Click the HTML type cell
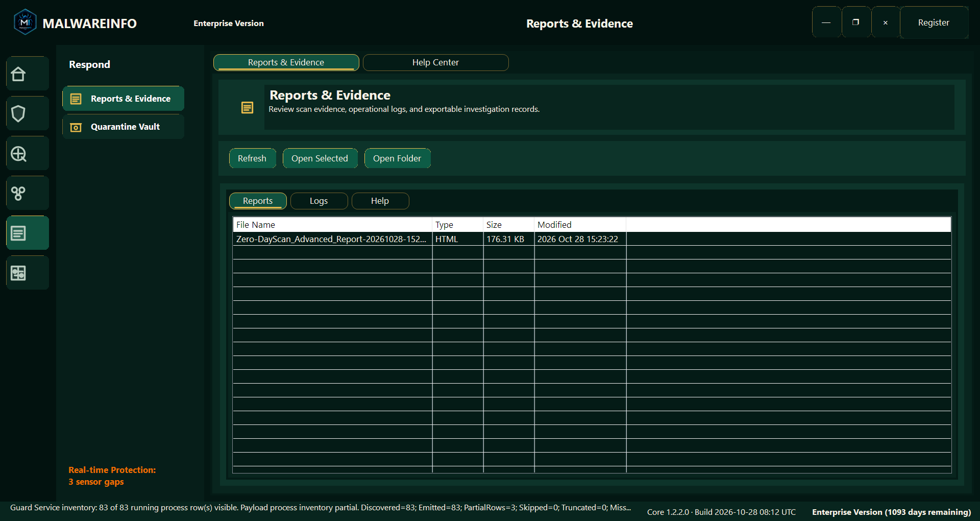The height and width of the screenshot is (521, 980). click(458, 239)
